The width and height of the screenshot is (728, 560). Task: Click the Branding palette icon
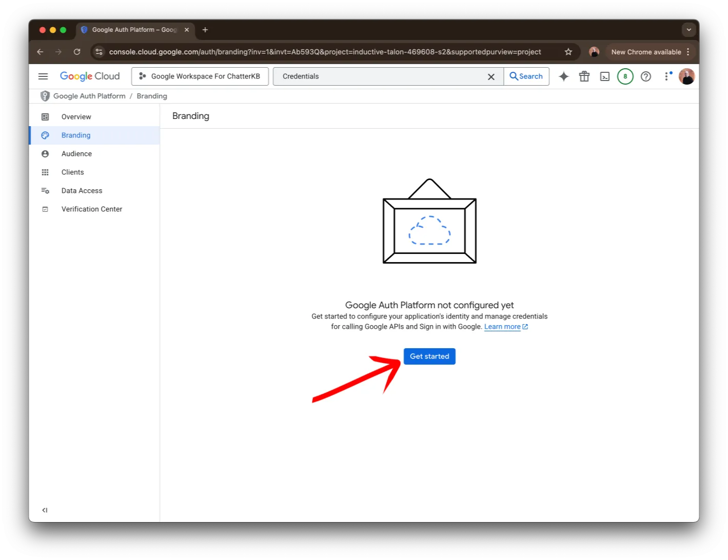[45, 135]
